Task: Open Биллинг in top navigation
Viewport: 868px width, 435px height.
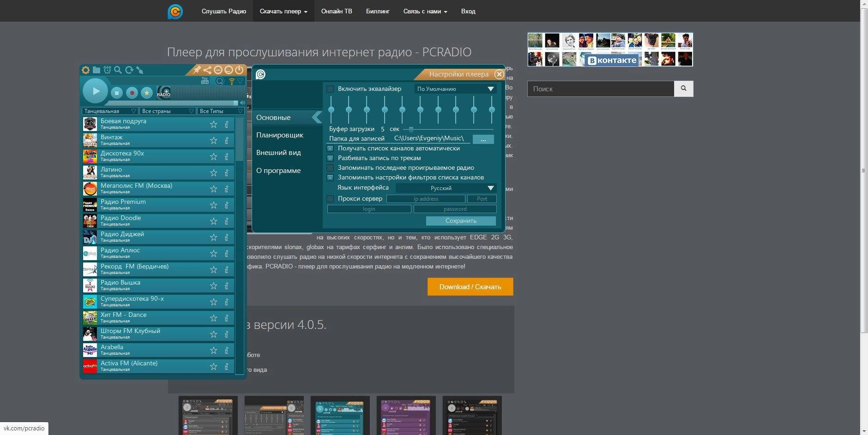Action: coord(378,11)
